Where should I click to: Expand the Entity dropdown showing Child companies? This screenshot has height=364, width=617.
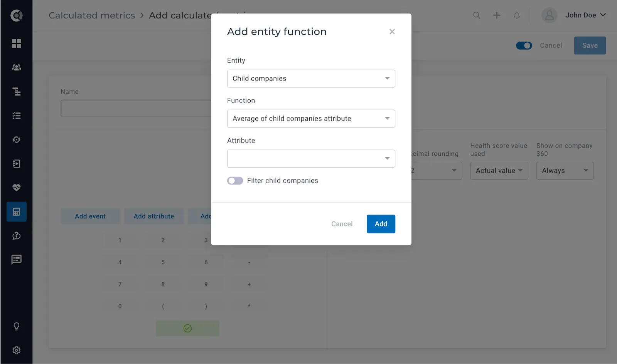[311, 79]
